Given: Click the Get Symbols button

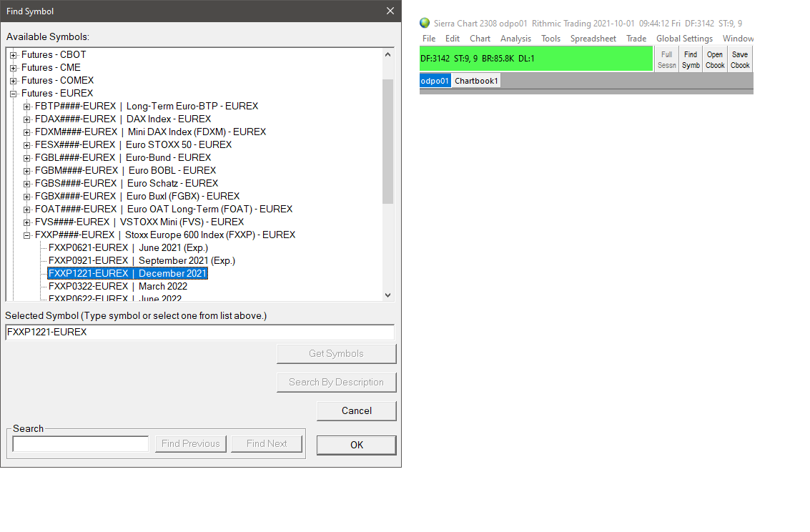Looking at the screenshot, I should [336, 354].
